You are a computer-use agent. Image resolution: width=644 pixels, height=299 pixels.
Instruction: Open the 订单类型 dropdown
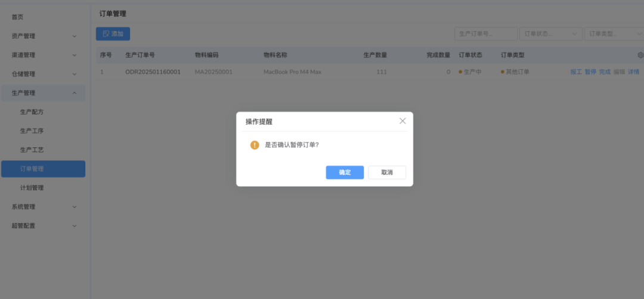[614, 34]
